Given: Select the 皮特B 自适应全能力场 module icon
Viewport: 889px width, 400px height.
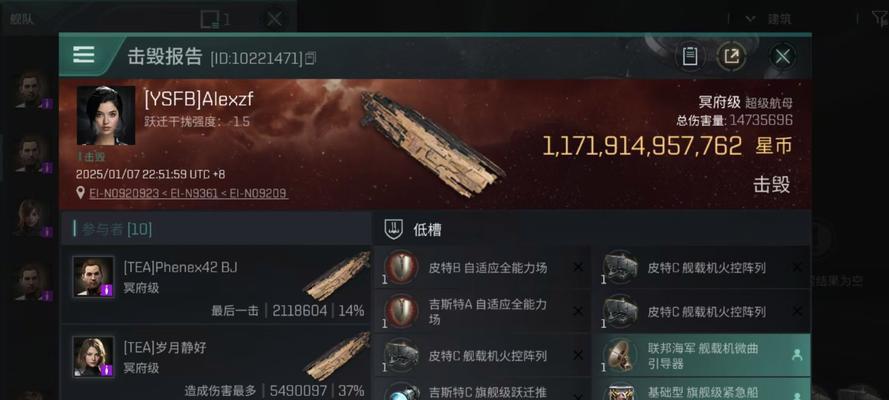Looking at the screenshot, I should click(401, 267).
